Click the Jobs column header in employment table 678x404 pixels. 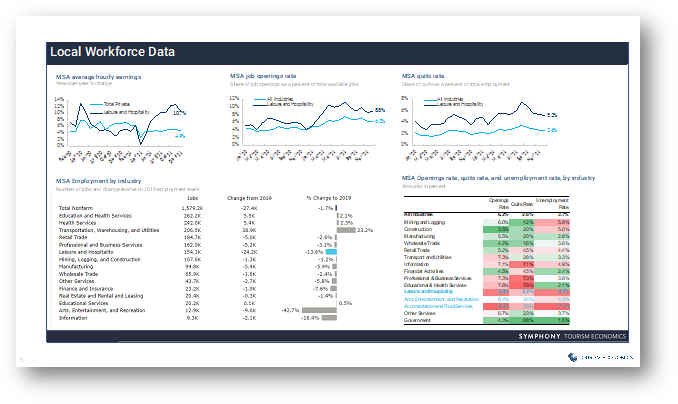[x=192, y=199]
